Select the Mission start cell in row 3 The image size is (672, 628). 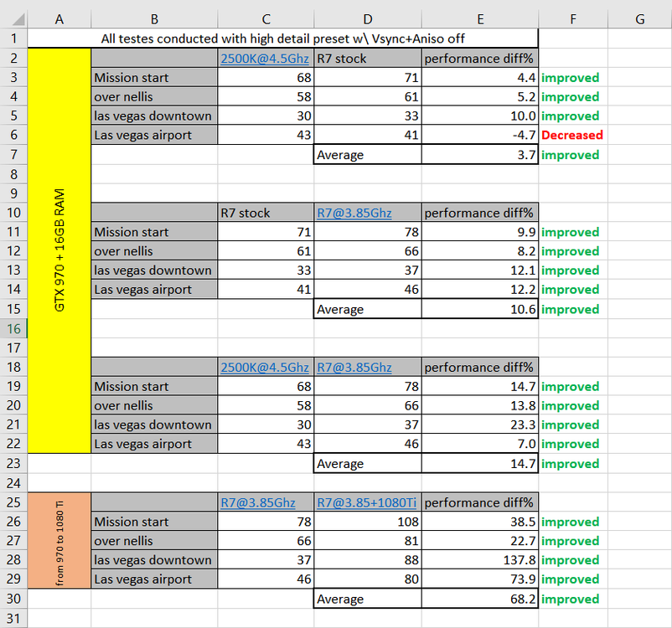(x=154, y=77)
